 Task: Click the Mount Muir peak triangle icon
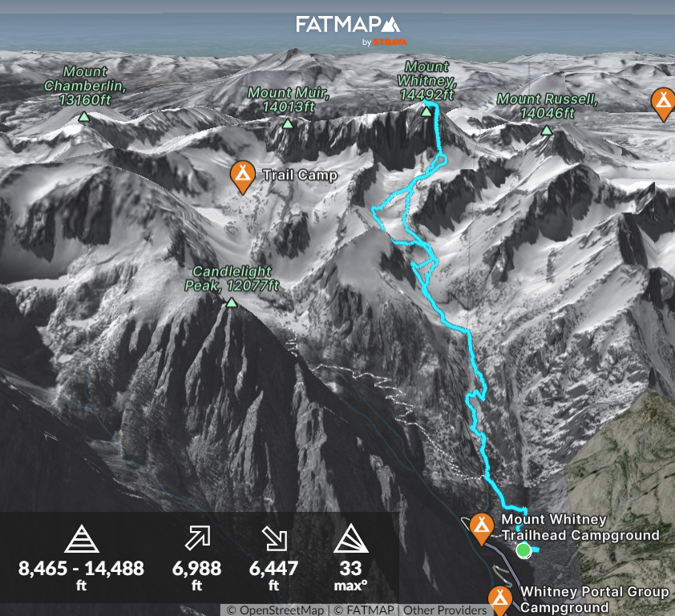click(288, 124)
